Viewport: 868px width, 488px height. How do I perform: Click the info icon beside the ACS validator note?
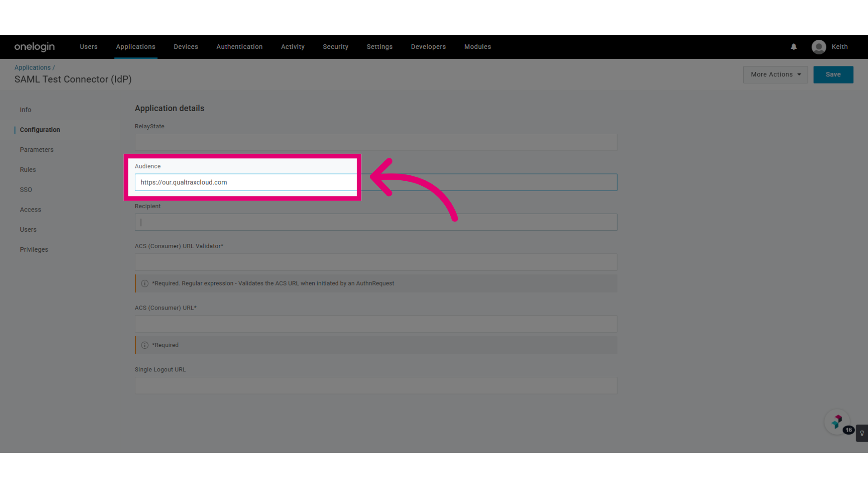coord(145,283)
